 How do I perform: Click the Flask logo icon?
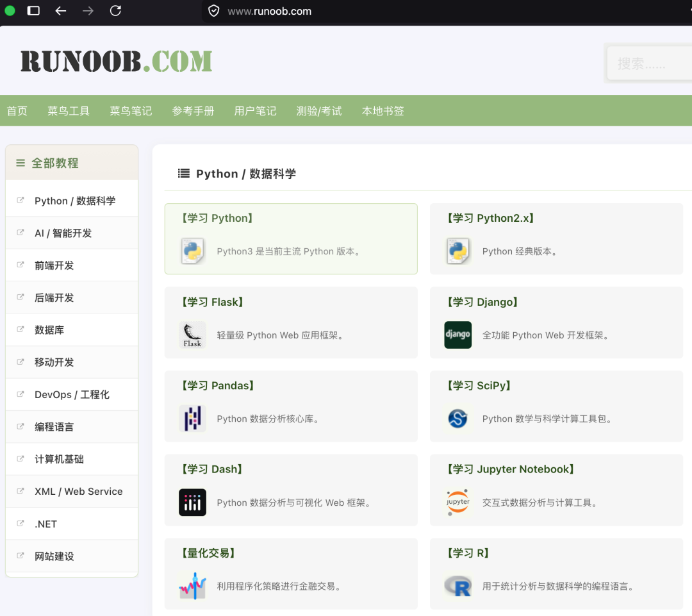[x=192, y=335]
